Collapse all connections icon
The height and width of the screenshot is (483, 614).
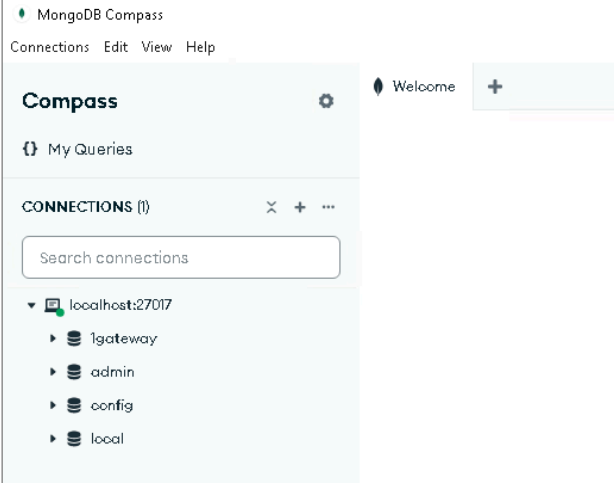[270, 207]
